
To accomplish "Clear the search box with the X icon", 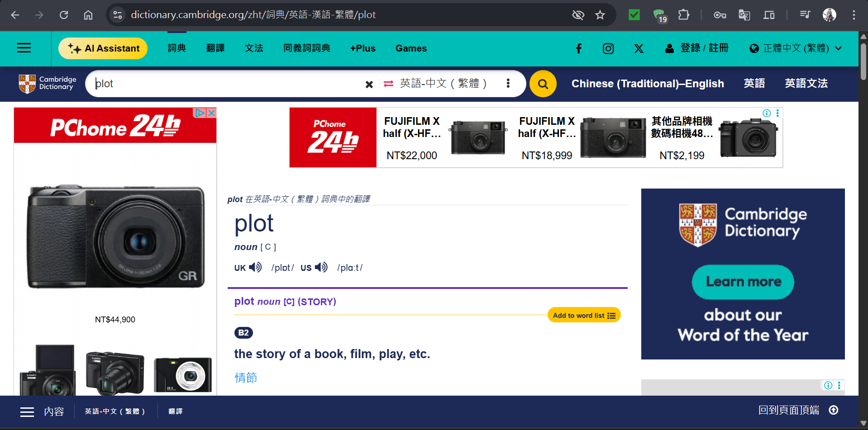I will (369, 84).
